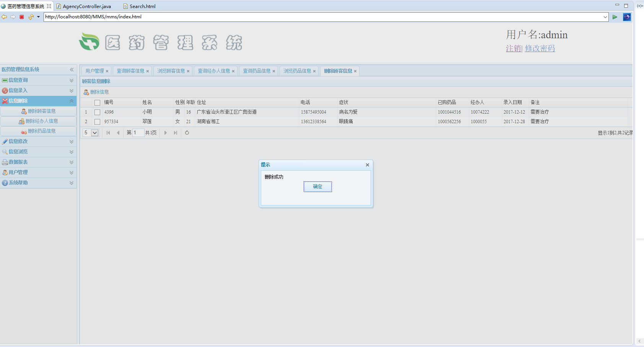644x347 pixels.
Task: Switch to the 用户管理 tab
Action: point(94,71)
